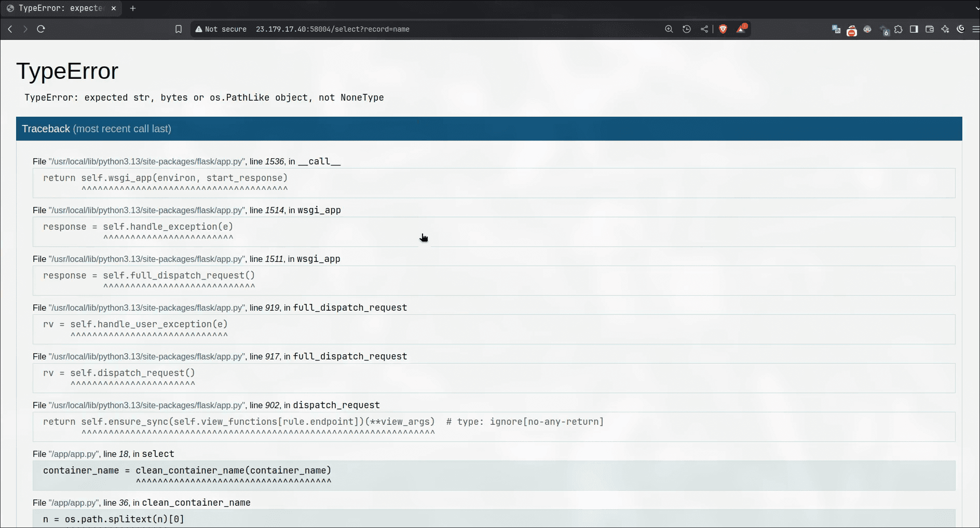
Task: Open the Brave Wallet icon
Action: 930,29
